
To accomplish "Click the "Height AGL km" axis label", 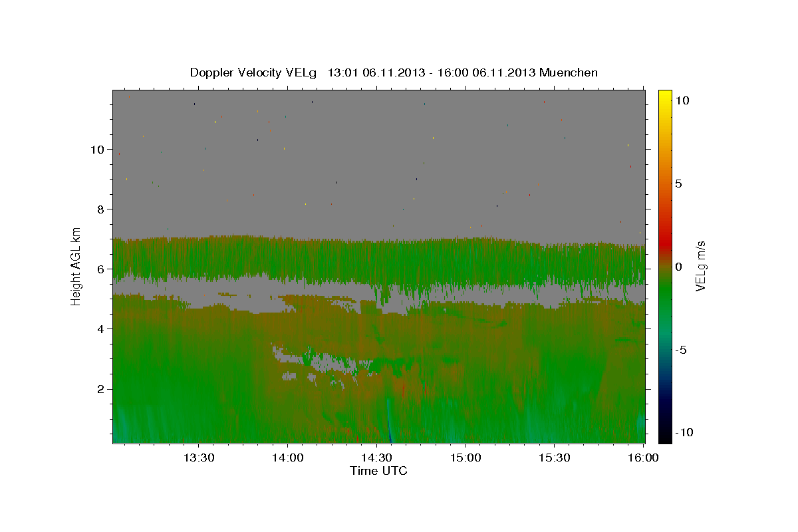I will click(76, 266).
